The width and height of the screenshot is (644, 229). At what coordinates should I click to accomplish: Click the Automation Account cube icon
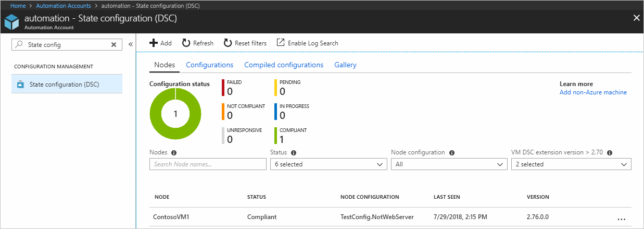click(12, 22)
